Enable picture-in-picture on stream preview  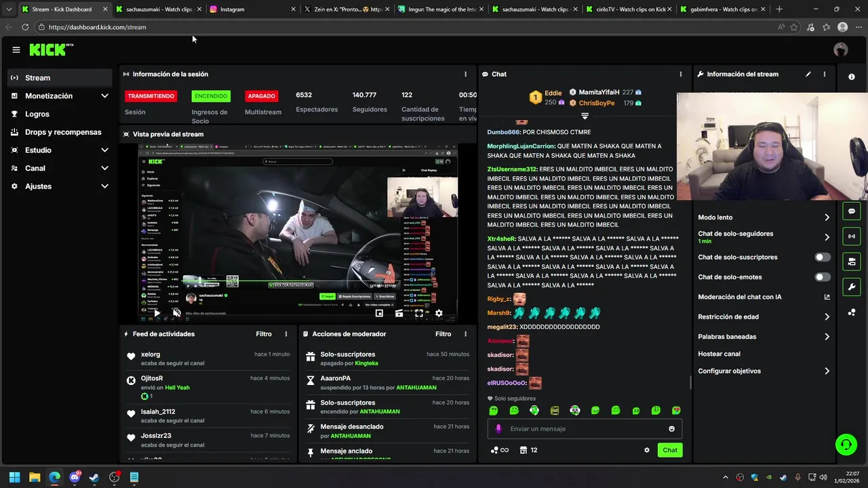(379, 313)
